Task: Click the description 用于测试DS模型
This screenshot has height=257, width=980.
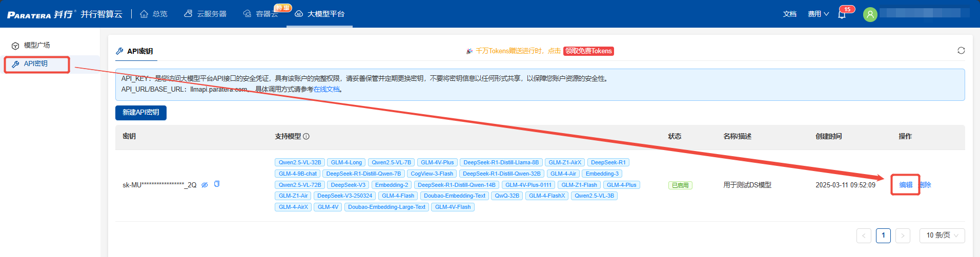Action: pos(747,185)
